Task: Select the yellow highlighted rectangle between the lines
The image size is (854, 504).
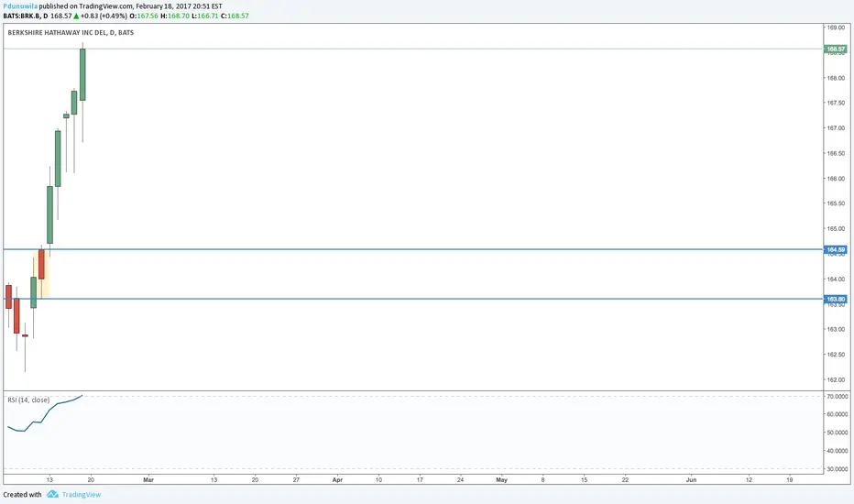Action: coord(41,274)
